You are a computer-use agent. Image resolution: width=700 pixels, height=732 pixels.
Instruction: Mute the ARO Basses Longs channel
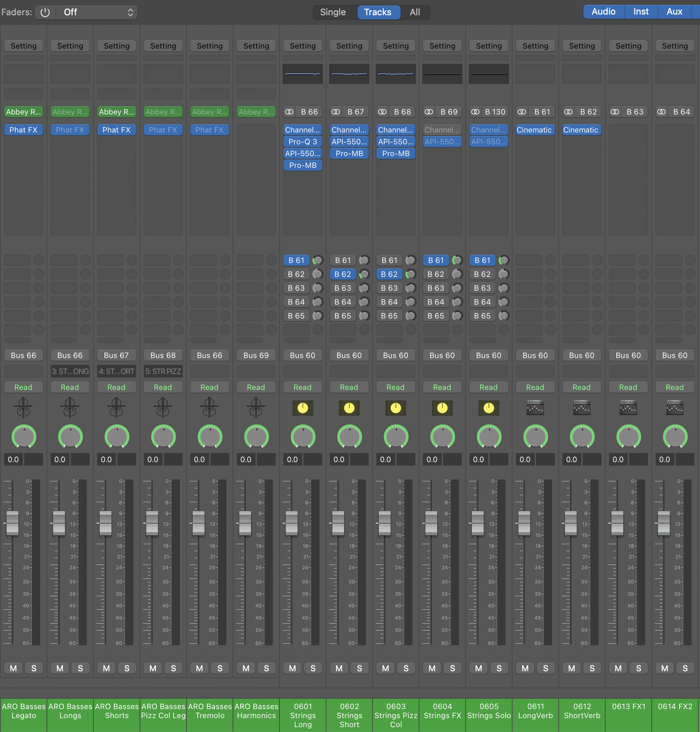60,668
